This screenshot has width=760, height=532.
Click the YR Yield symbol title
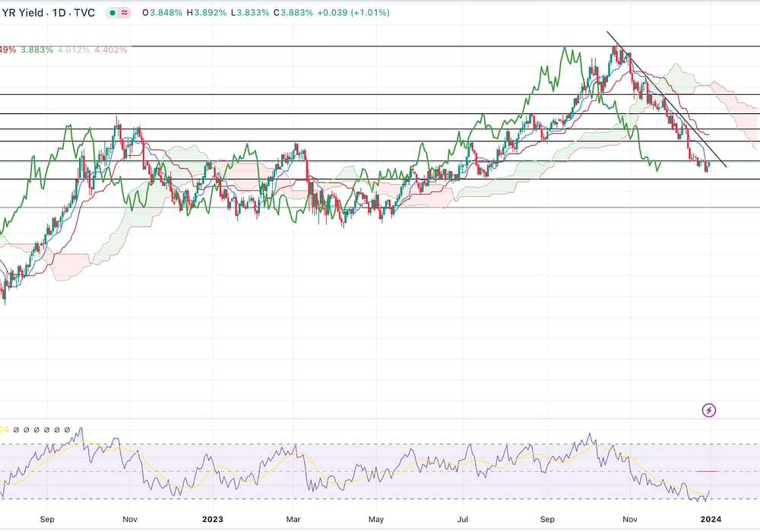point(23,13)
